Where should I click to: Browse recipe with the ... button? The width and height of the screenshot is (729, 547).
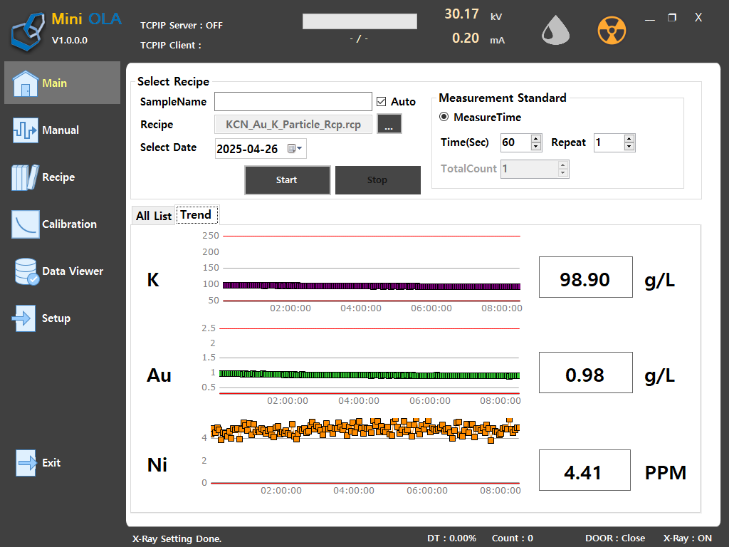tap(389, 125)
